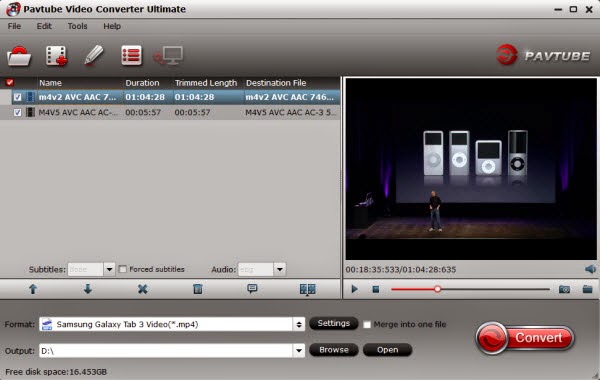
Task: Click the Samsung format profile icon
Action: (47, 325)
